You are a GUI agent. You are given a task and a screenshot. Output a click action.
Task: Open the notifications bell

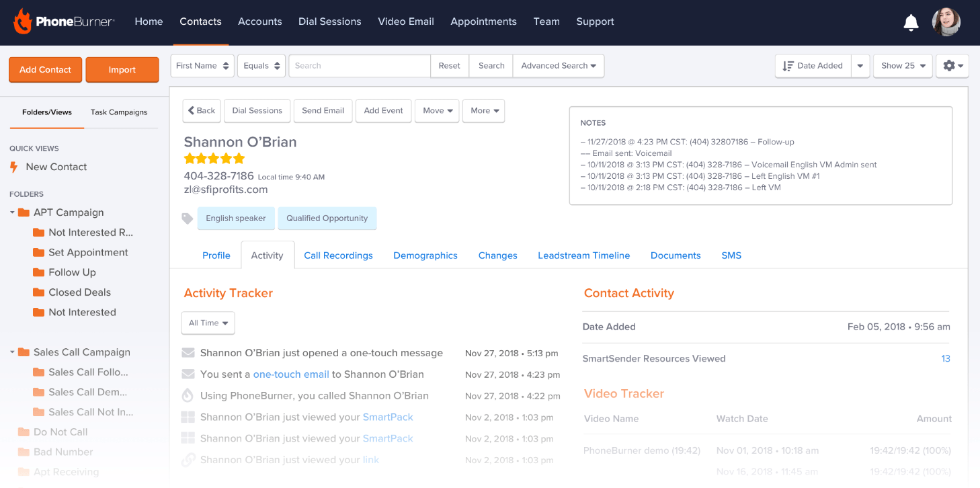pos(911,22)
